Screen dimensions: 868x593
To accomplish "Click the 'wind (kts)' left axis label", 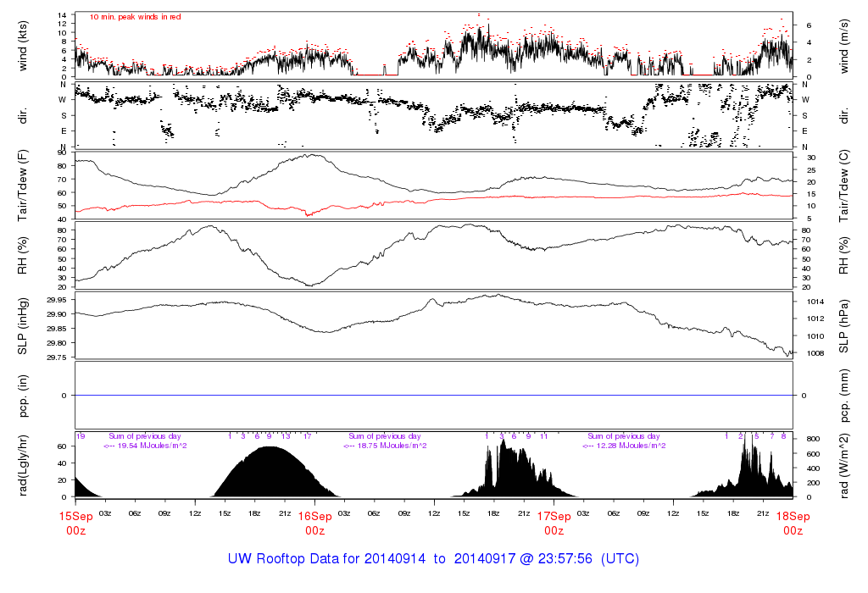I will [23, 44].
